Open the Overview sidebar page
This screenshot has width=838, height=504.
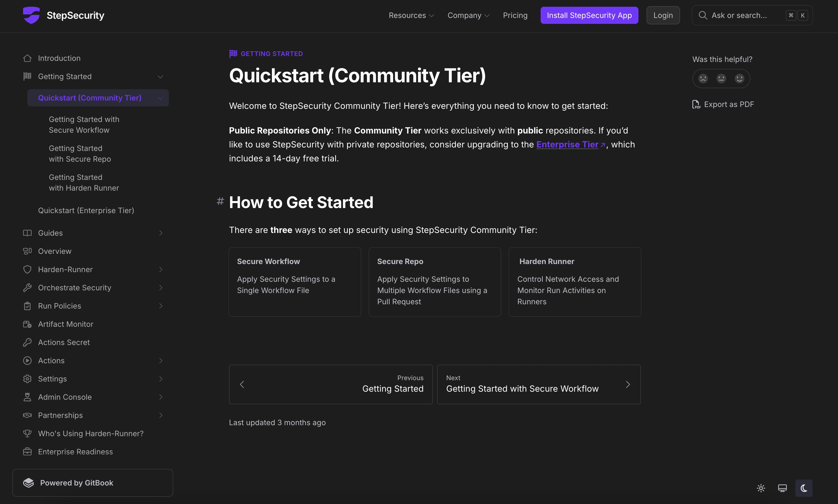(54, 251)
